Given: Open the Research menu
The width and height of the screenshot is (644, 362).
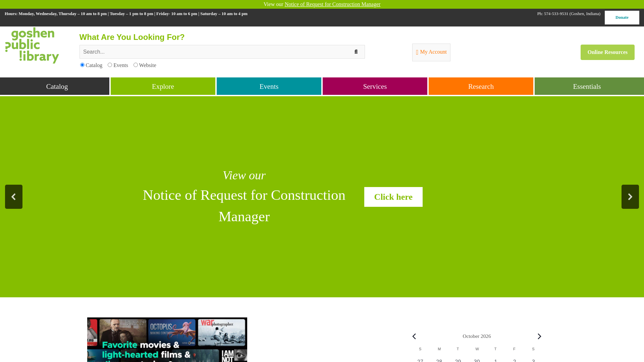Looking at the screenshot, I should 481,86.
